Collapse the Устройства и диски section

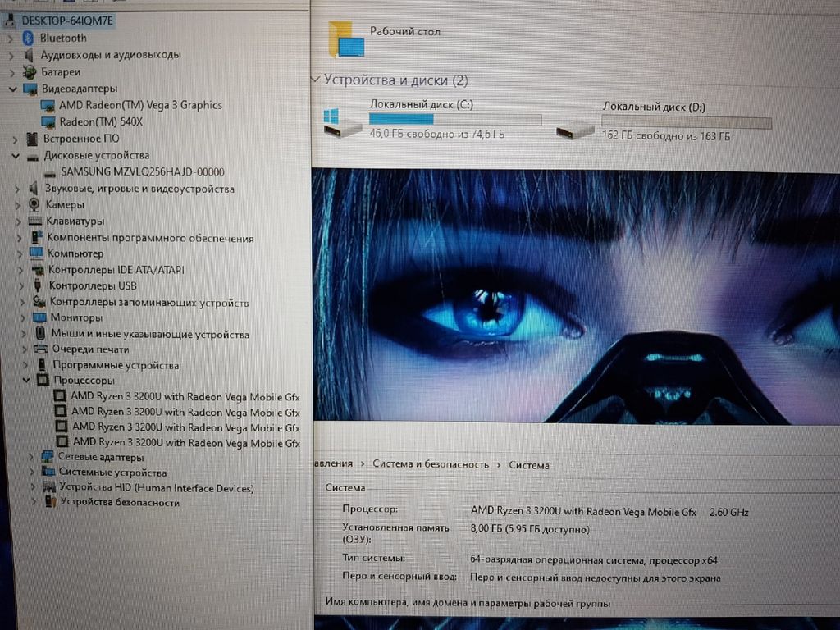316,80
